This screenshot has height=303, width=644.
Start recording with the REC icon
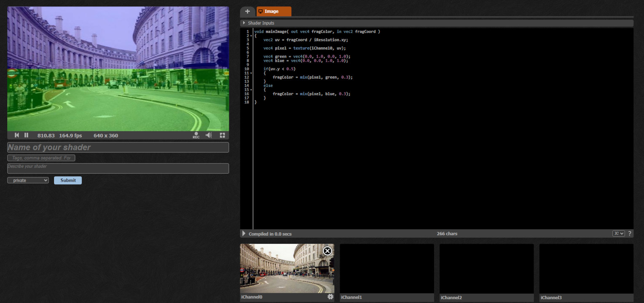[196, 135]
